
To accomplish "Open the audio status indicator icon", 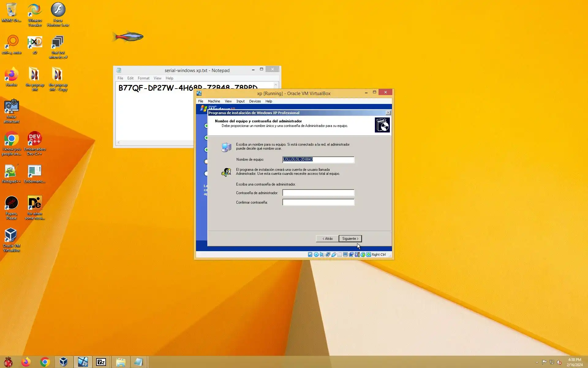I will pyautogui.click(x=322, y=255).
